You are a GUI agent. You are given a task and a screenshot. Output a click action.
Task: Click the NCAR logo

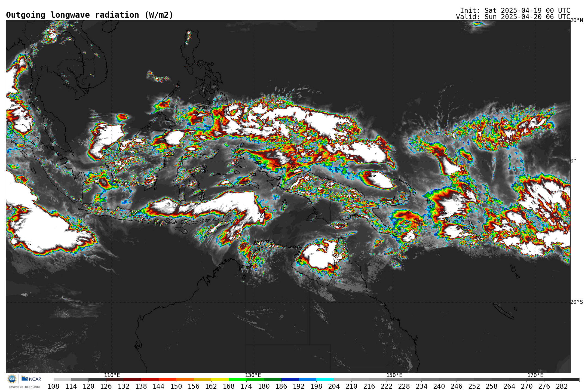click(31, 379)
